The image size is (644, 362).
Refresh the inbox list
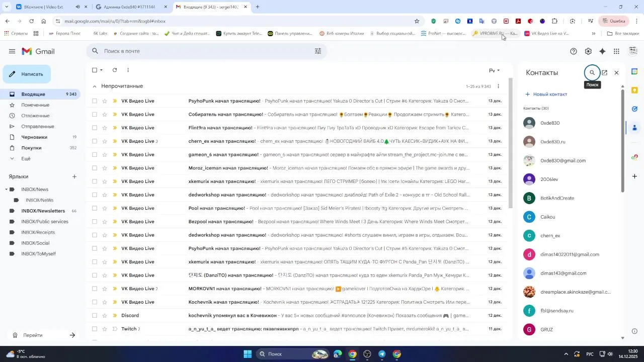click(x=115, y=70)
